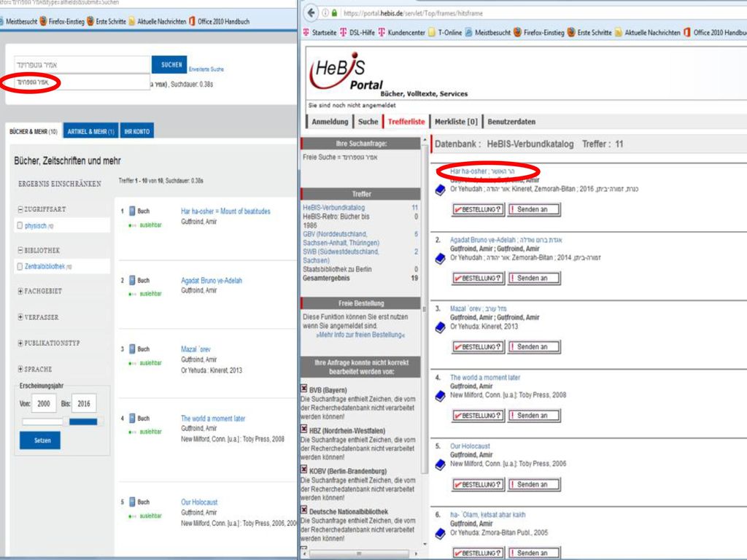Click the blue book icon of HeBIS hit 3
Viewport: 747px width, 560px height.
tap(440, 327)
